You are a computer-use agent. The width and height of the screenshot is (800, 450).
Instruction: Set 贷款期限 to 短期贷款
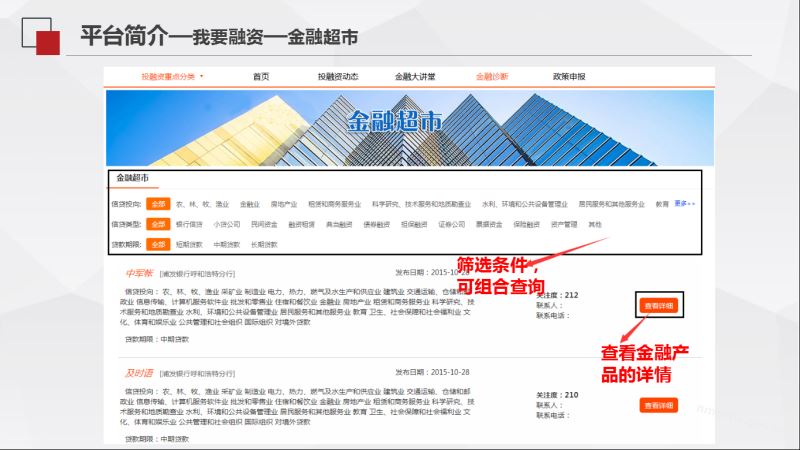click(x=189, y=244)
